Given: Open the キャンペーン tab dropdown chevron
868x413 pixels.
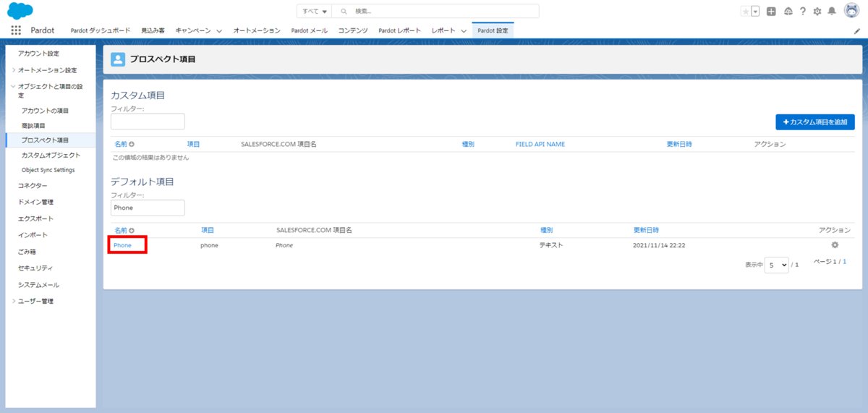Looking at the screenshot, I should click(219, 31).
